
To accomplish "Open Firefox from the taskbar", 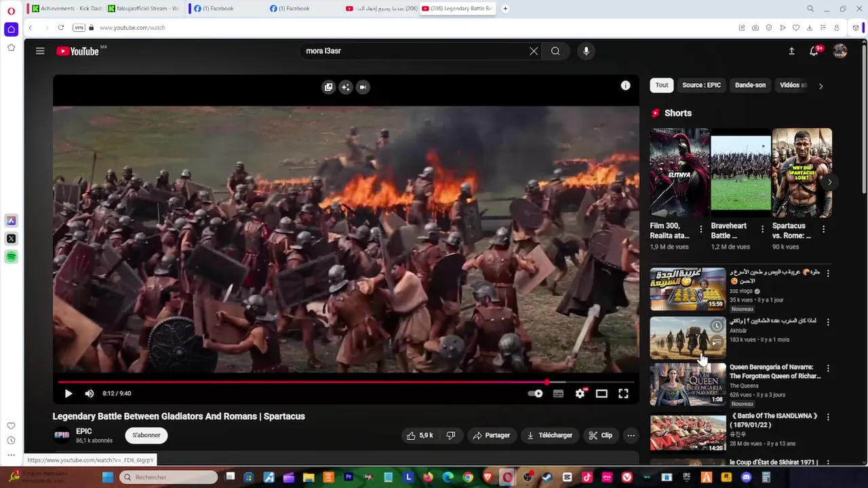I will pos(428,477).
